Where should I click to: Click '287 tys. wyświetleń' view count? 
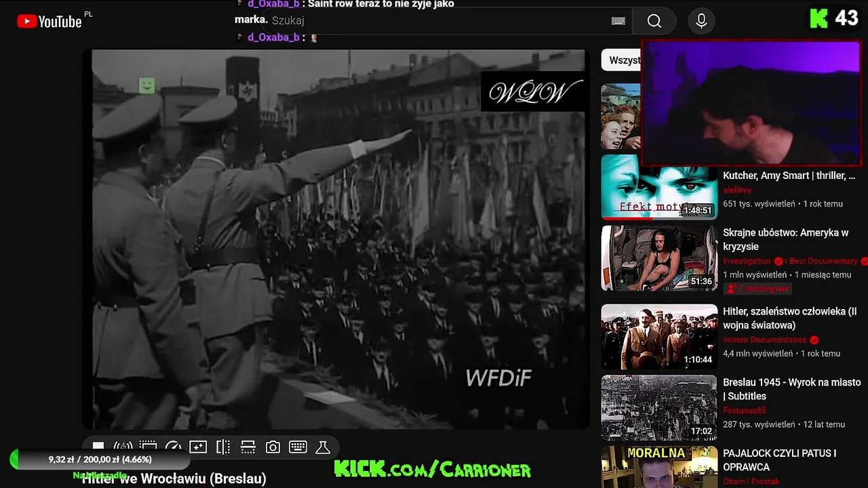point(759,424)
